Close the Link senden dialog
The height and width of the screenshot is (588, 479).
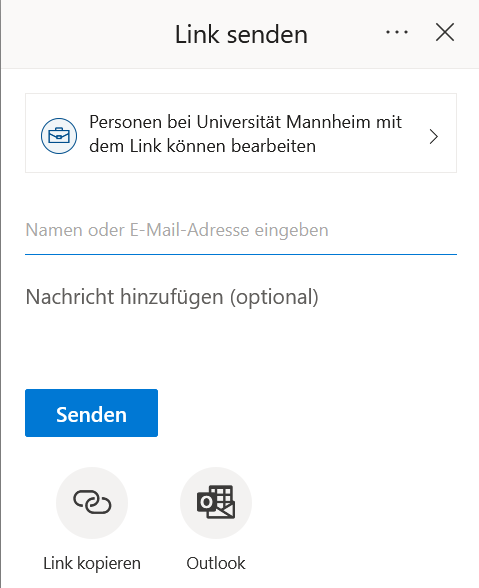coord(445,32)
